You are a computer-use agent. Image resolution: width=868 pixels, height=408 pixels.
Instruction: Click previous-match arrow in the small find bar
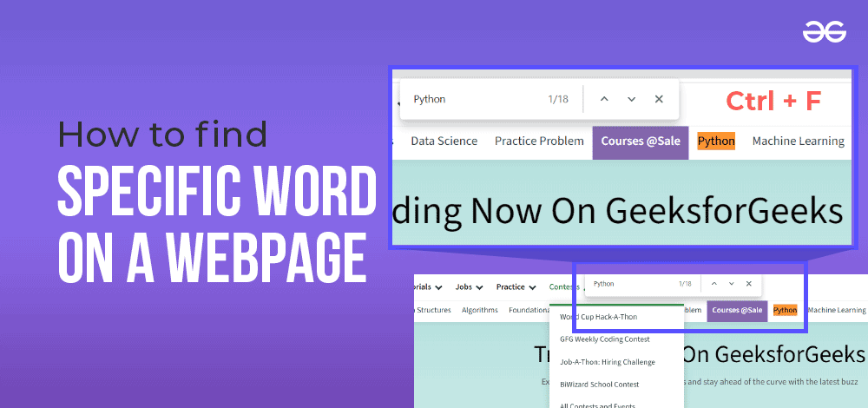(714, 284)
